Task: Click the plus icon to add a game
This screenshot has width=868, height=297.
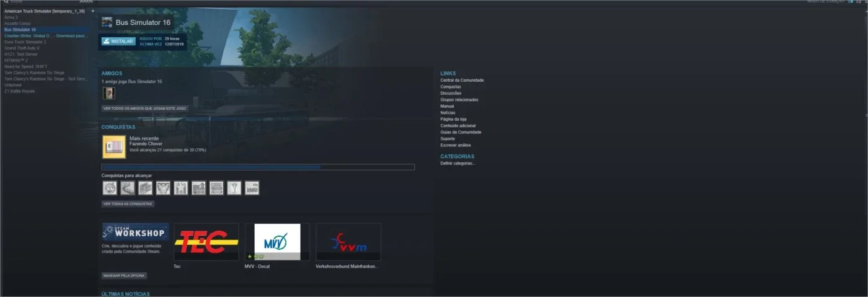Action: coord(92,11)
